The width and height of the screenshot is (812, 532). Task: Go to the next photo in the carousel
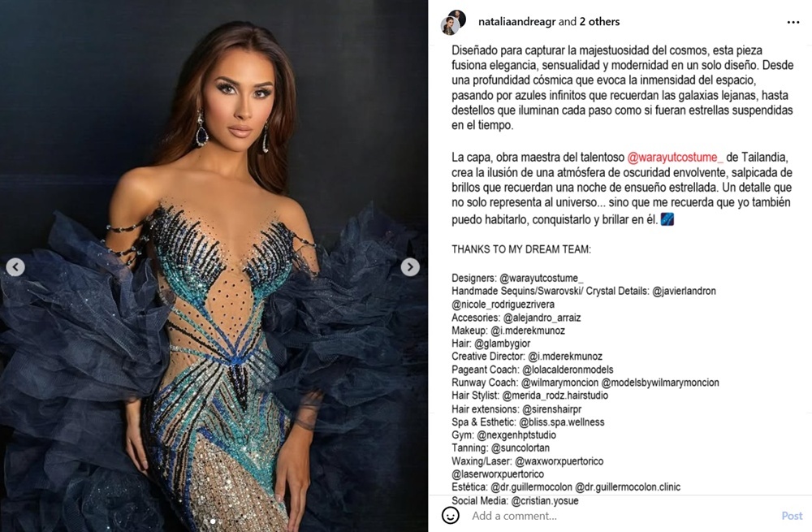tap(410, 266)
